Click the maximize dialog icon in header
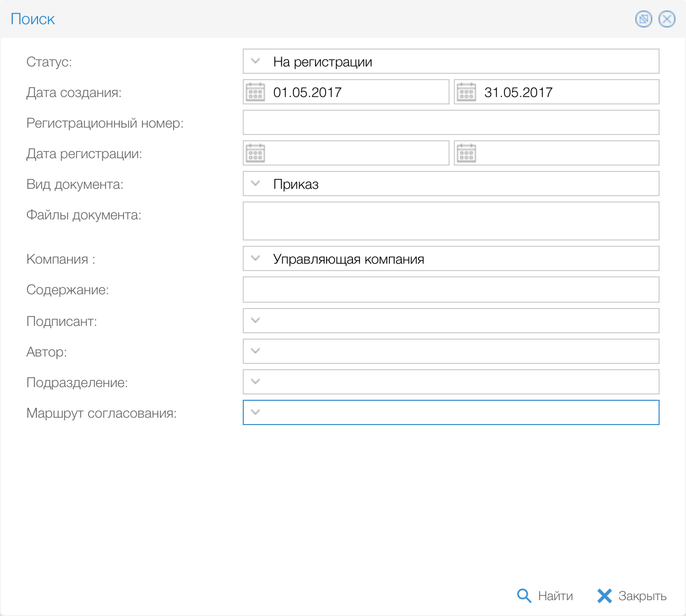This screenshot has height=616, width=686. [x=643, y=20]
